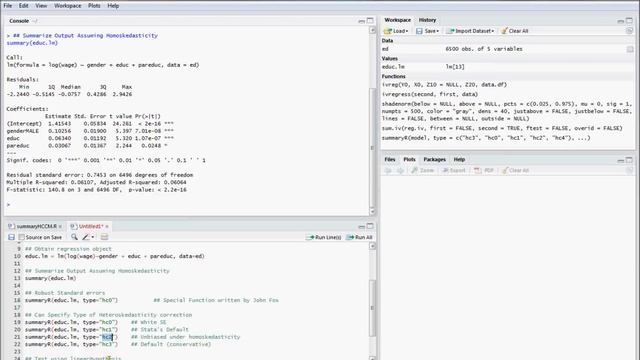This screenshot has width=640, height=360.
Task: Select the Plots tab in the lower pane
Action: pyautogui.click(x=409, y=160)
